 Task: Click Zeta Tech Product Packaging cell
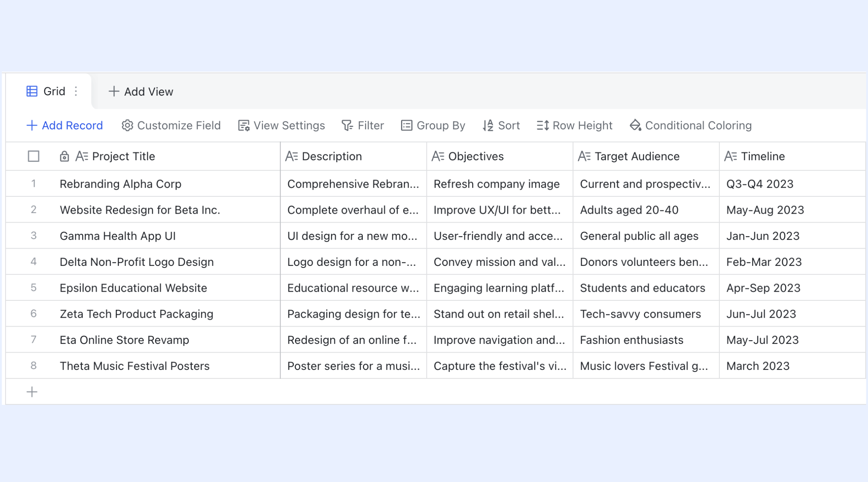point(167,314)
